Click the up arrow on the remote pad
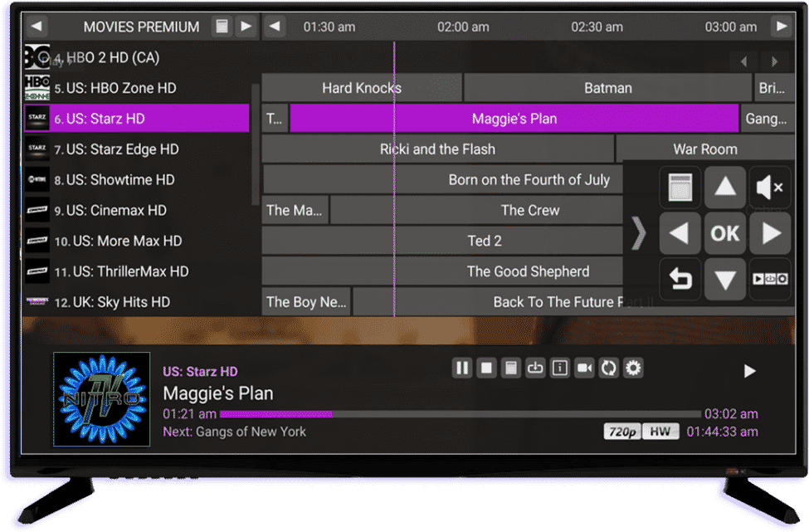 tap(725, 187)
